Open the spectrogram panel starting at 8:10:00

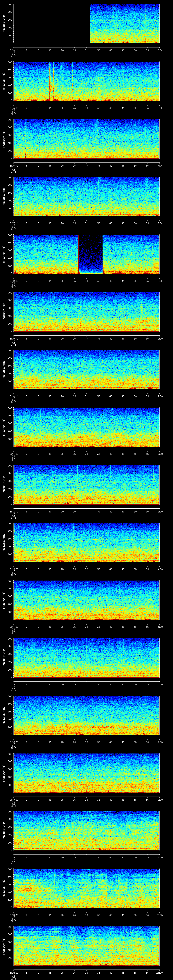[87, 369]
